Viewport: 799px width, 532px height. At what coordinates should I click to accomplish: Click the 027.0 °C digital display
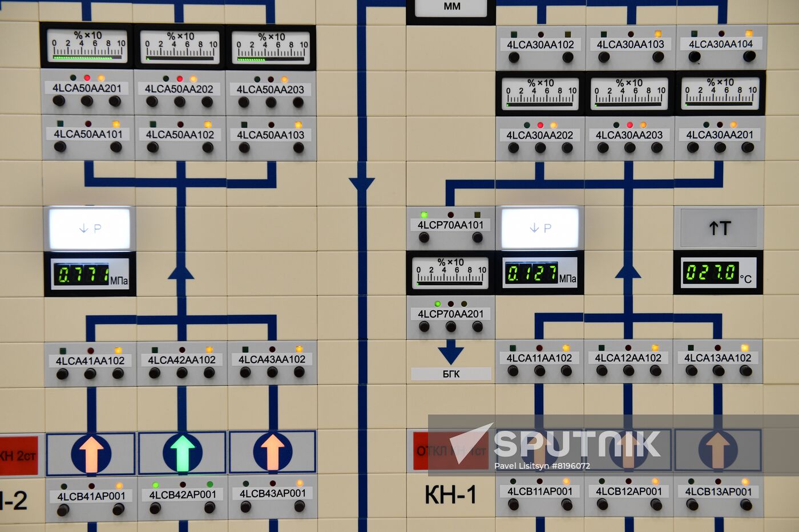pos(718,273)
